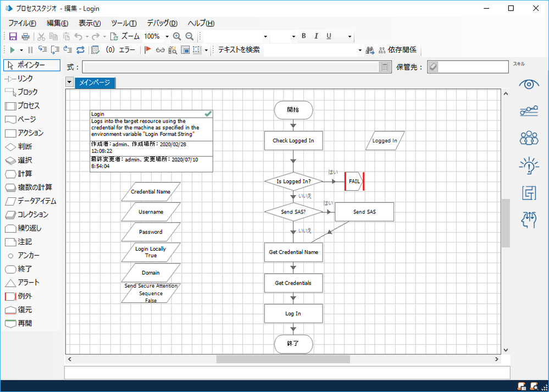
Task: Expand the run button dropdown arrow
Action: pyautogui.click(x=21, y=50)
